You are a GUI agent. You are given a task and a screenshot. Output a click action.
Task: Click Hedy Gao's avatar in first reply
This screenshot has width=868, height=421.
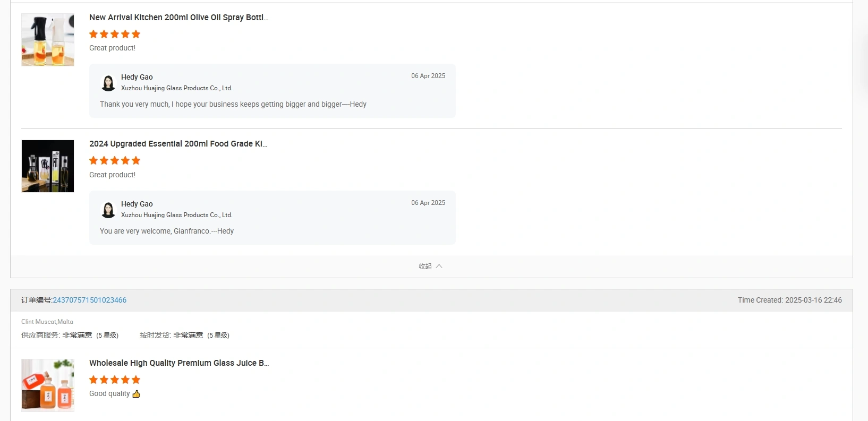108,83
